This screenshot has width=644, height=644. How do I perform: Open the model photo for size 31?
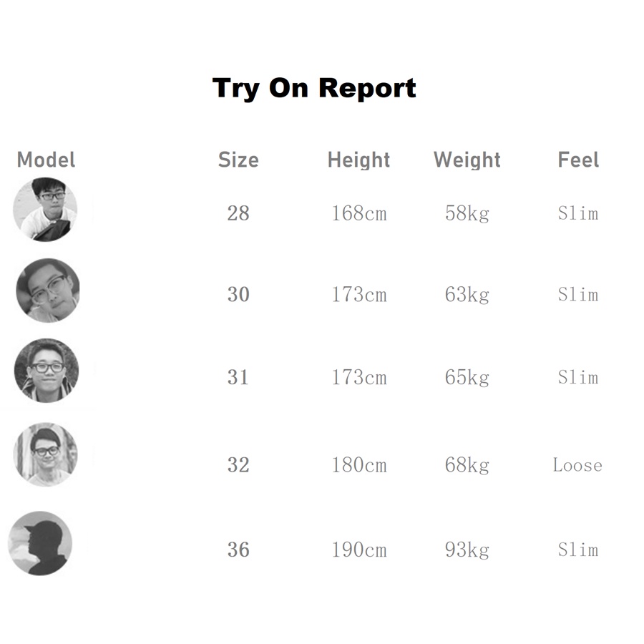pos(47,371)
